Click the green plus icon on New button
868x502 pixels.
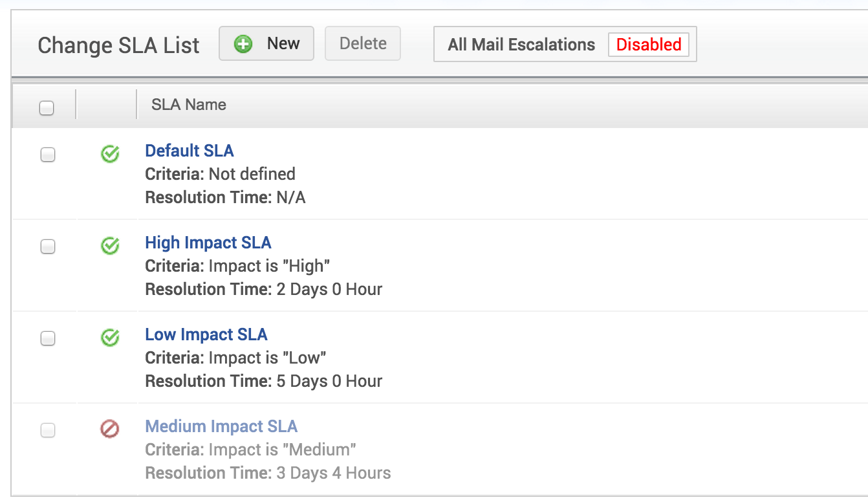click(243, 44)
